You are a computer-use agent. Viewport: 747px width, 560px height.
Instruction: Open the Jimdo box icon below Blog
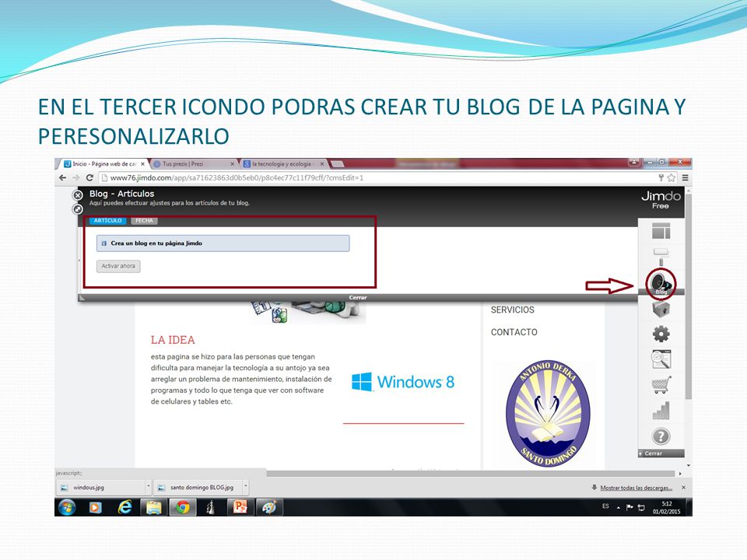(661, 309)
